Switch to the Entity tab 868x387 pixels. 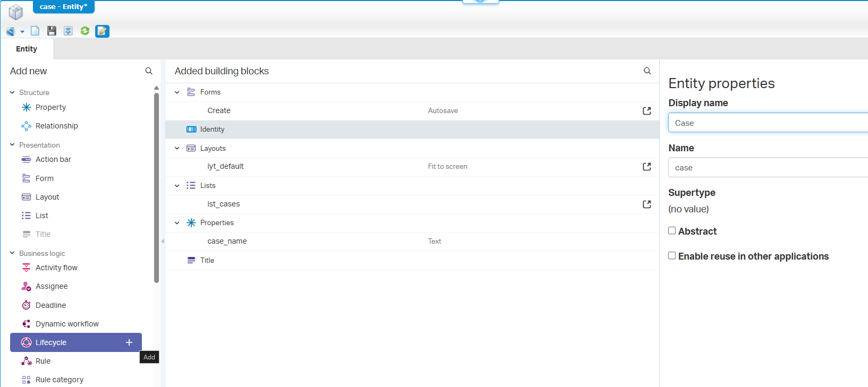click(x=27, y=49)
